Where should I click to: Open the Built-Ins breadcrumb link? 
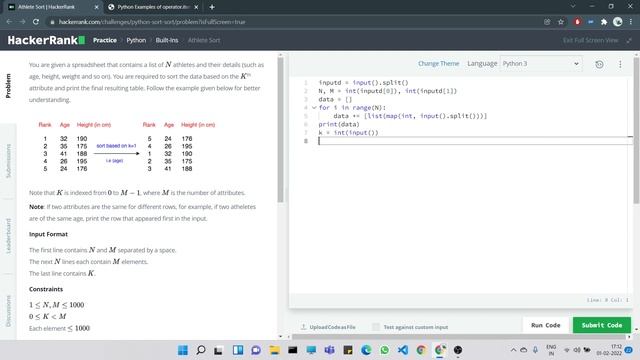(167, 40)
